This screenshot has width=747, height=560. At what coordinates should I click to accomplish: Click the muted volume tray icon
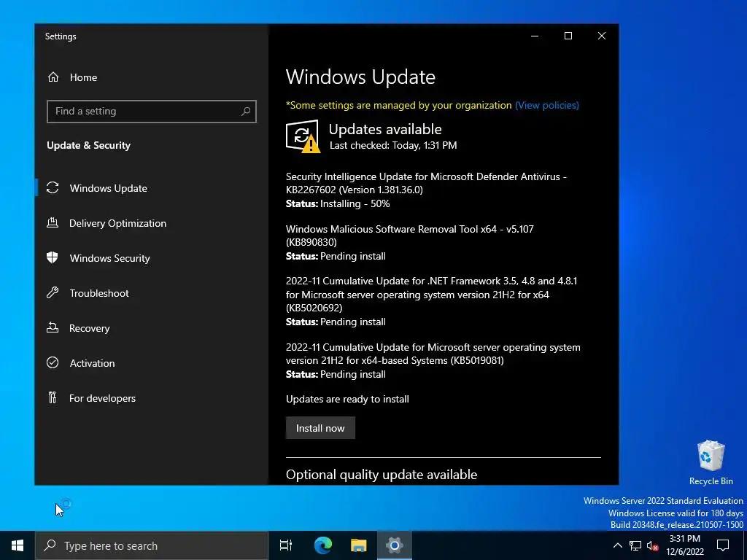tap(653, 545)
